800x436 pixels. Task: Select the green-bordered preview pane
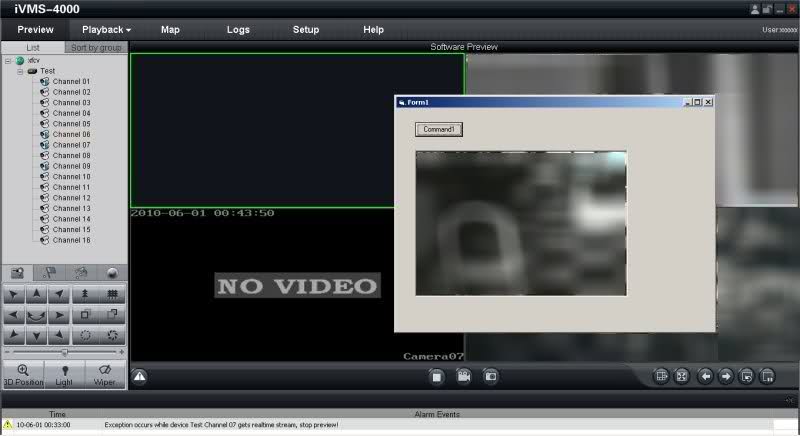[262, 131]
